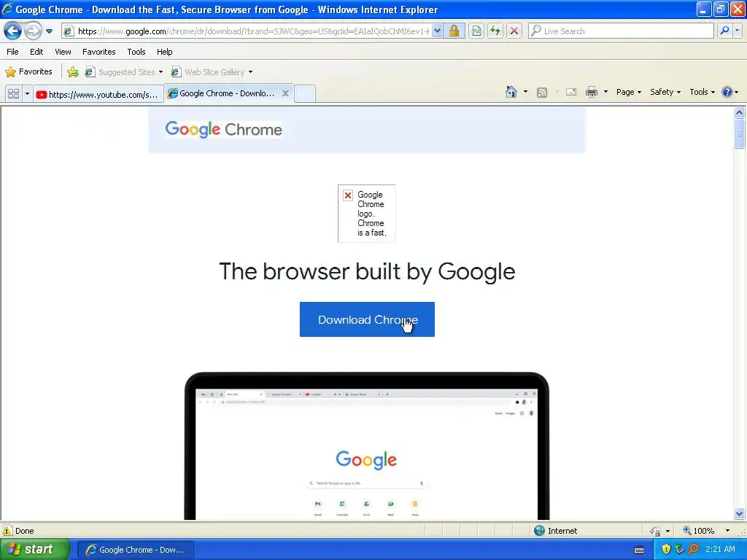Click the Help question mark icon
Screen dimensions: 747x560
pyautogui.click(x=727, y=92)
